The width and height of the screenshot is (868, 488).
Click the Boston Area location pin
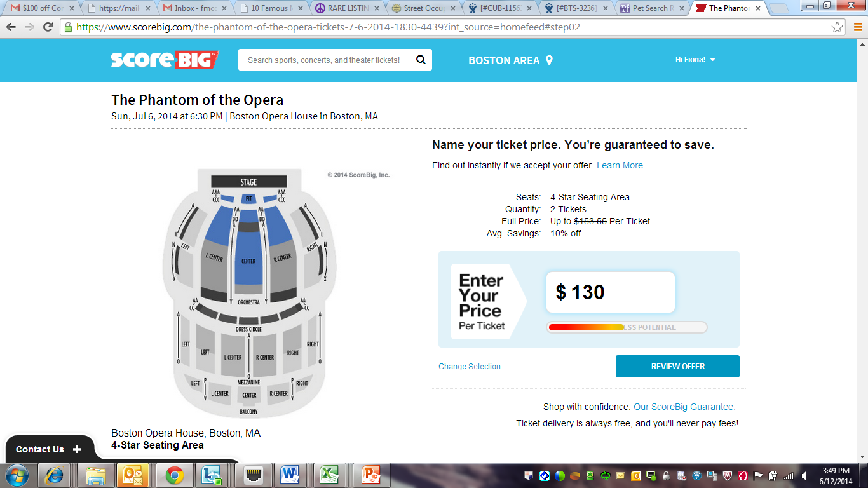(549, 60)
